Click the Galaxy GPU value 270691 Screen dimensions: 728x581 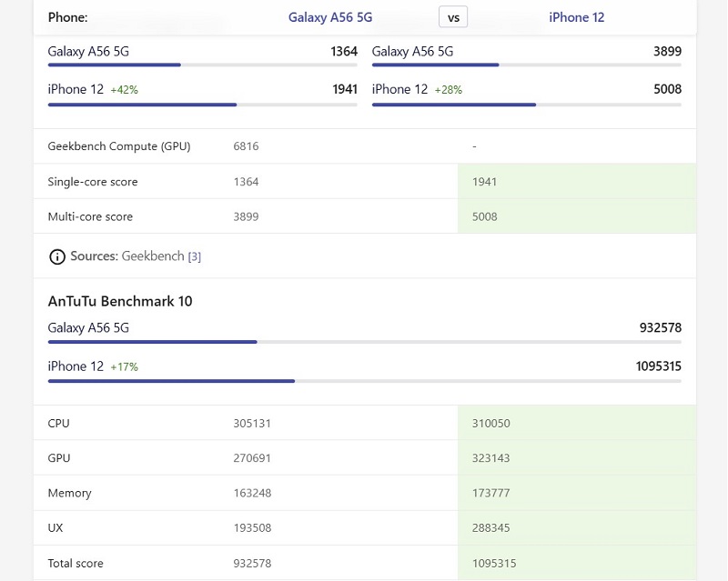(252, 458)
